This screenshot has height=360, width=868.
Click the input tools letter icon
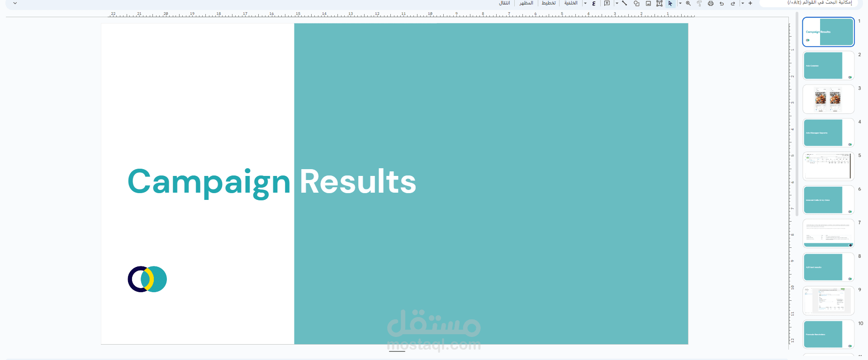coord(594,3)
